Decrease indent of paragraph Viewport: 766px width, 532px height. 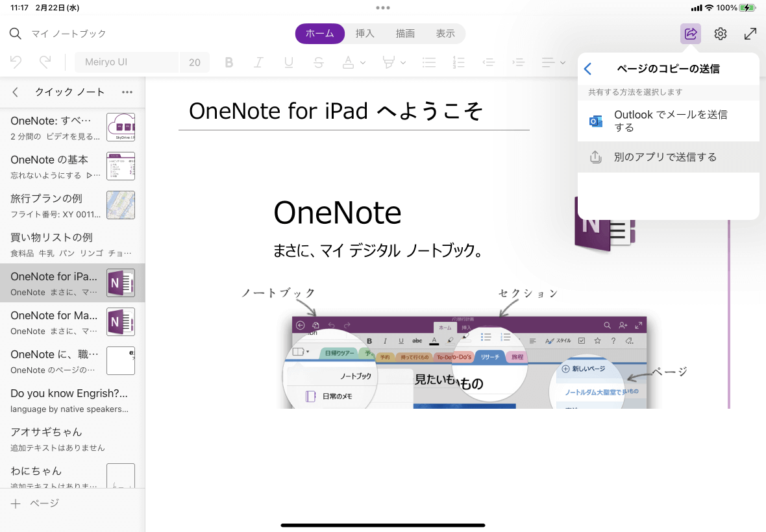(x=489, y=62)
